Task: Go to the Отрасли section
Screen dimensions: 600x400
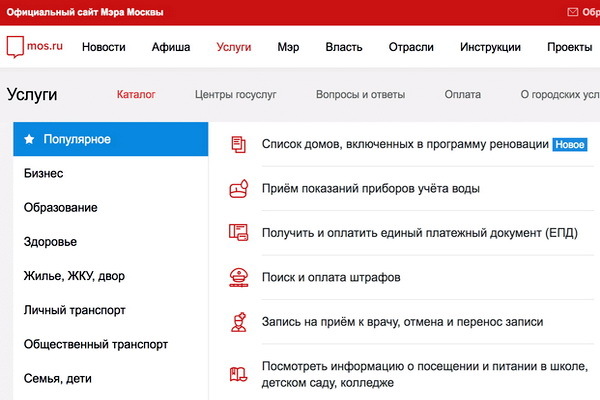Action: [411, 47]
